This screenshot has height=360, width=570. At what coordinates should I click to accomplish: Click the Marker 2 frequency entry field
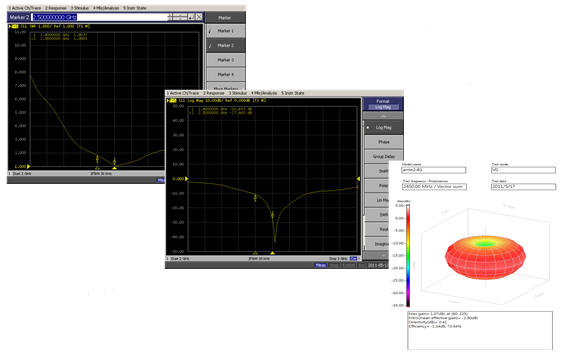click(x=99, y=17)
